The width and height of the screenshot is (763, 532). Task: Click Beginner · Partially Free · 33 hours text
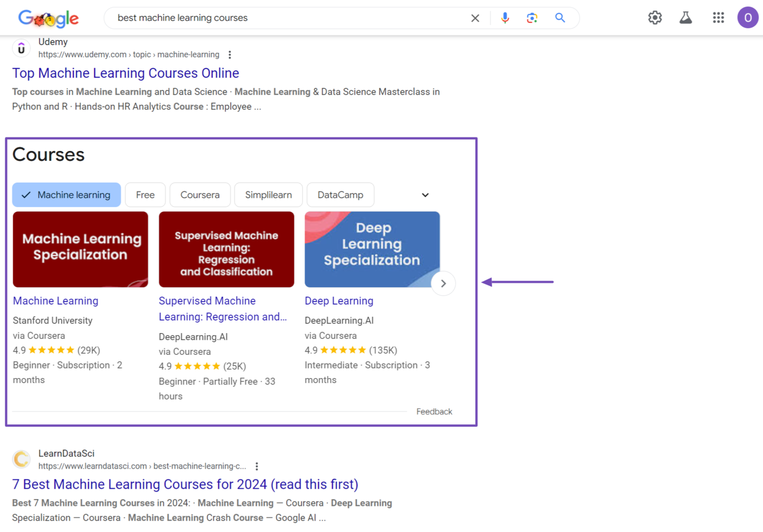[217, 389]
